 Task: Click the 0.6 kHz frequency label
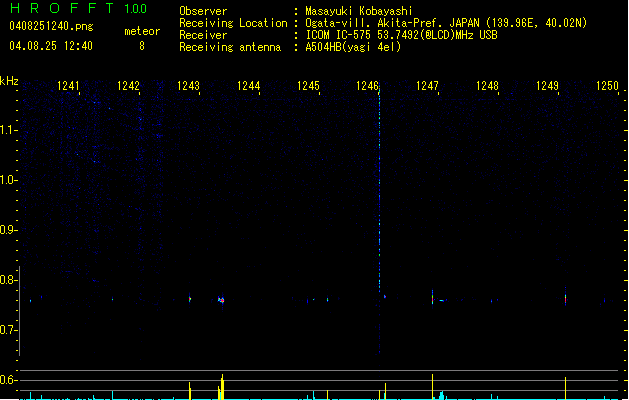[8, 380]
